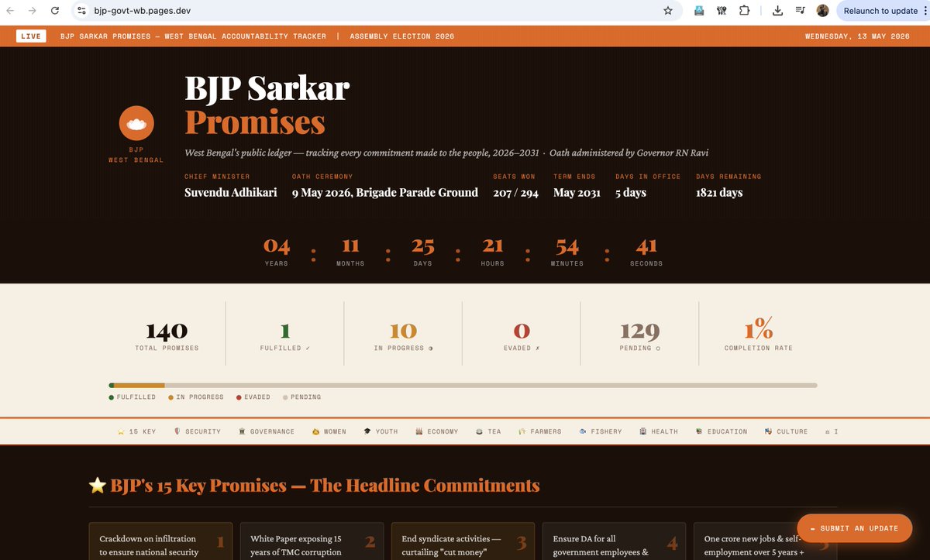
Task: Click the BJP lotus logo
Action: (136, 123)
